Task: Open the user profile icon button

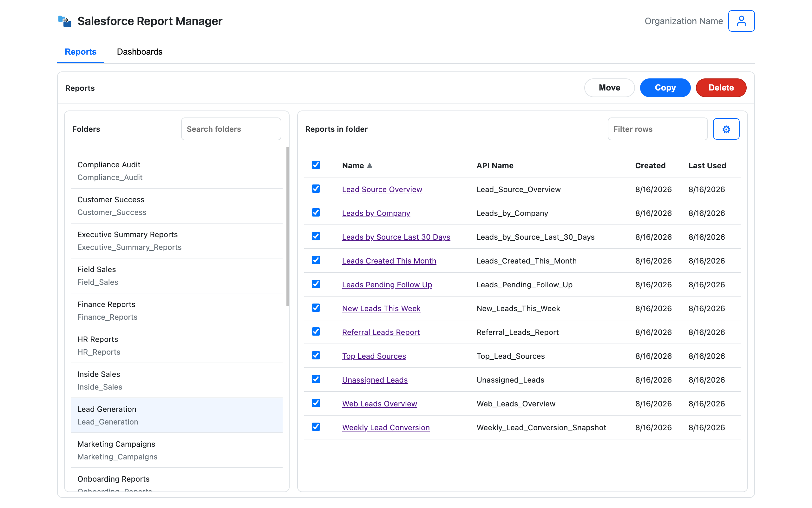Action: pyautogui.click(x=741, y=21)
